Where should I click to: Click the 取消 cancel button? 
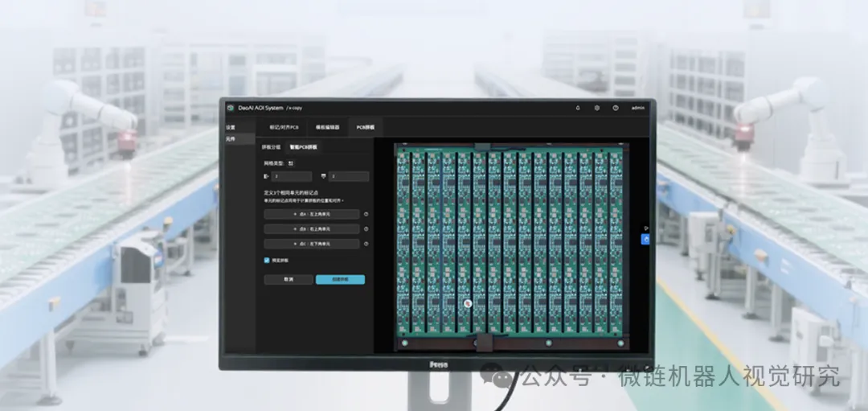[288, 279]
